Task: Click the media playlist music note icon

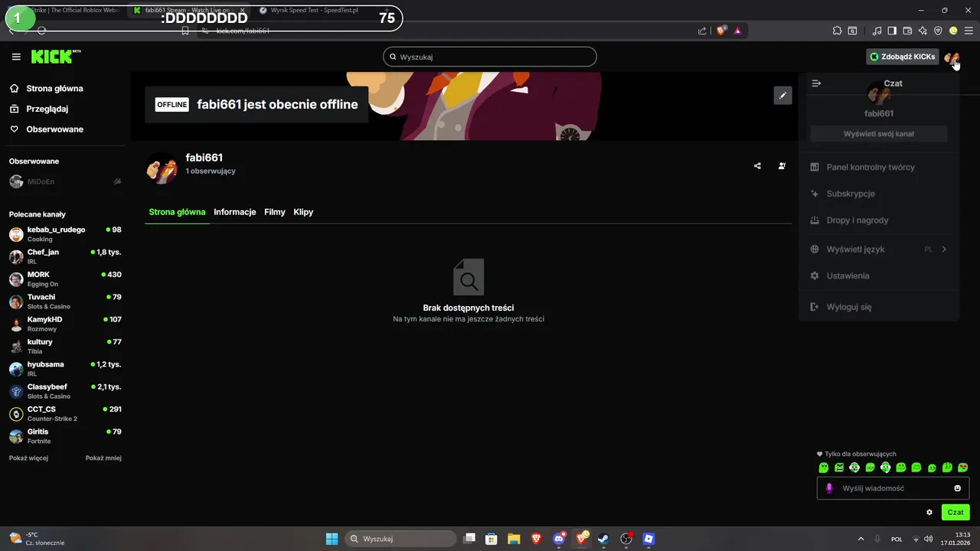Action: click(877, 31)
